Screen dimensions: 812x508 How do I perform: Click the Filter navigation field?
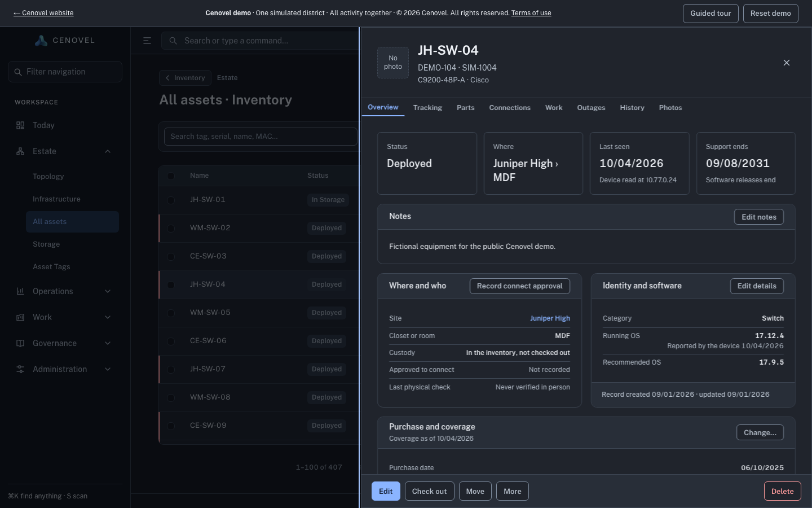pos(65,72)
